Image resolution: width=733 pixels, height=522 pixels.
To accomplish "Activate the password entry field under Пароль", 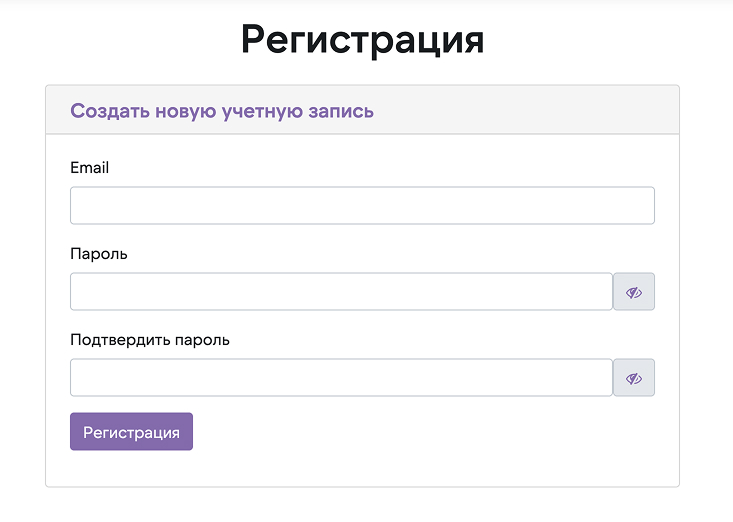I will 341,292.
